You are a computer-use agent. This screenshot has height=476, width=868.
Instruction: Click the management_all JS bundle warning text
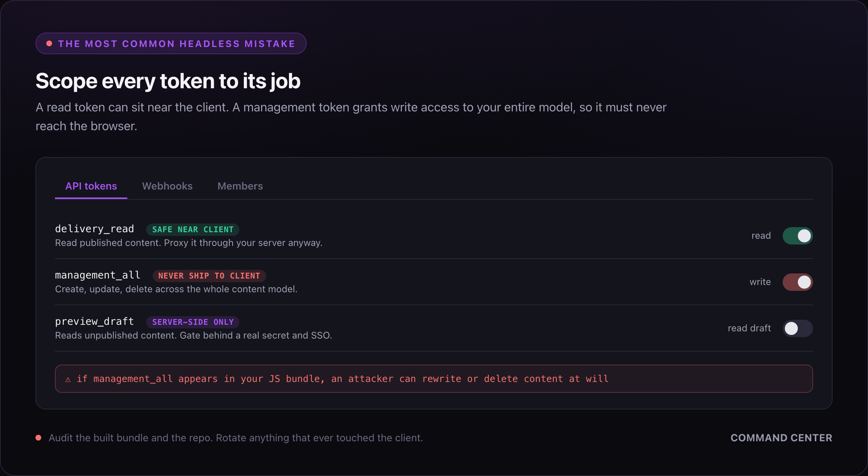[x=342, y=379]
